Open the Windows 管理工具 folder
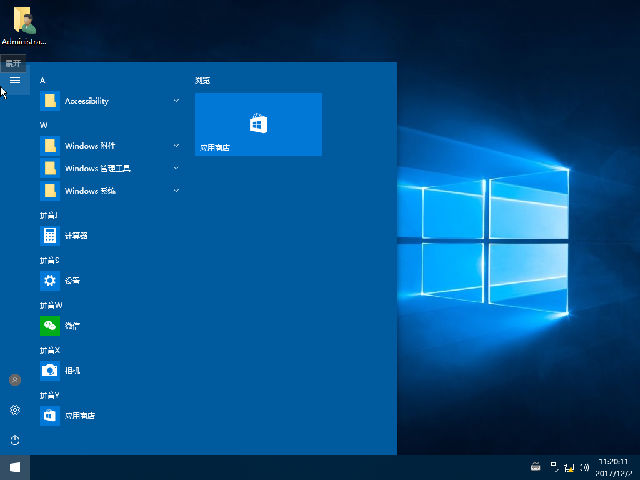 110,168
